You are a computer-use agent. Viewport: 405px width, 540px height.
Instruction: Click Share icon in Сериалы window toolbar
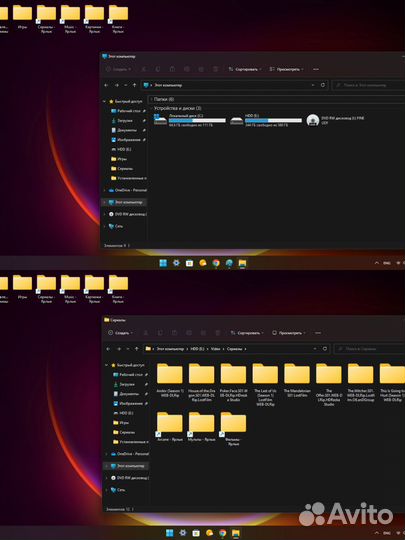click(x=203, y=333)
